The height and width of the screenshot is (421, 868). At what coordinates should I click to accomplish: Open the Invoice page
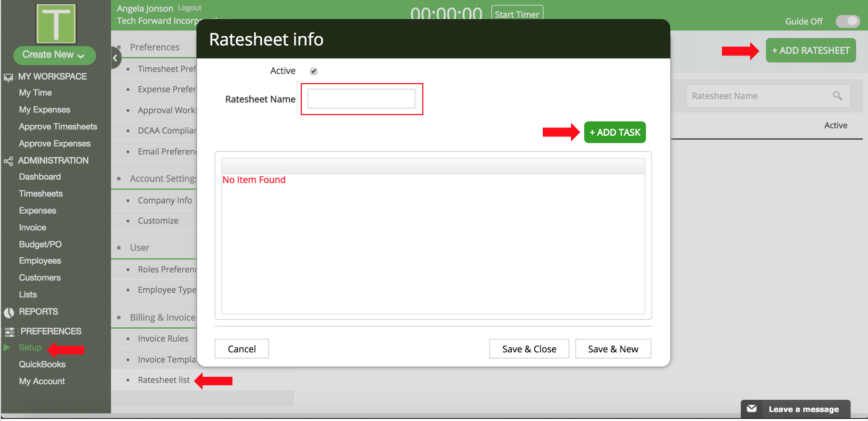click(33, 228)
